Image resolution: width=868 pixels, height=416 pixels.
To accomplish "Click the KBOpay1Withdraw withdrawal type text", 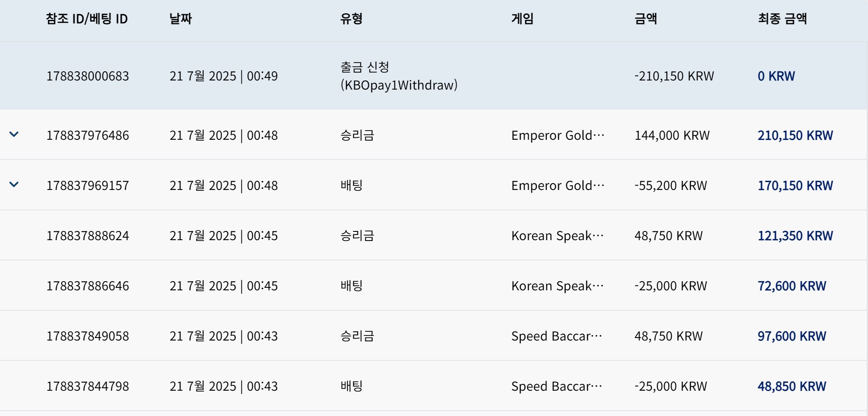I will [399, 85].
